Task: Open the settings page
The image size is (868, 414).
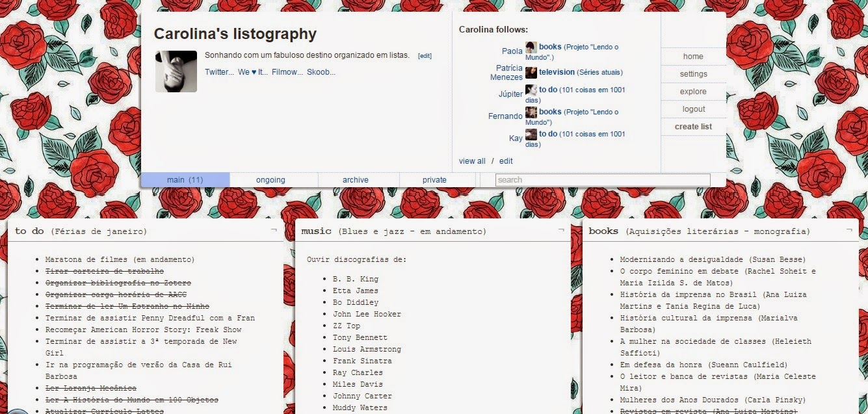Action: 693,73
